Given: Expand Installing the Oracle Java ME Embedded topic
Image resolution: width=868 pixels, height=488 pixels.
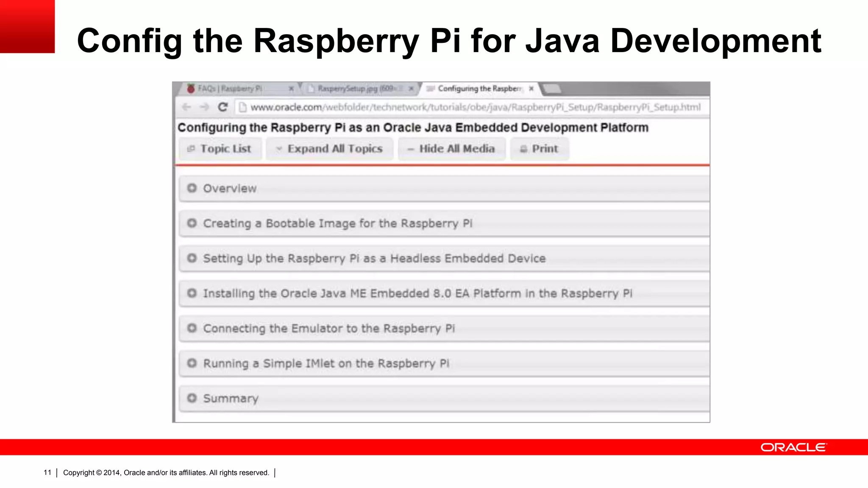Looking at the screenshot, I should (x=444, y=294).
